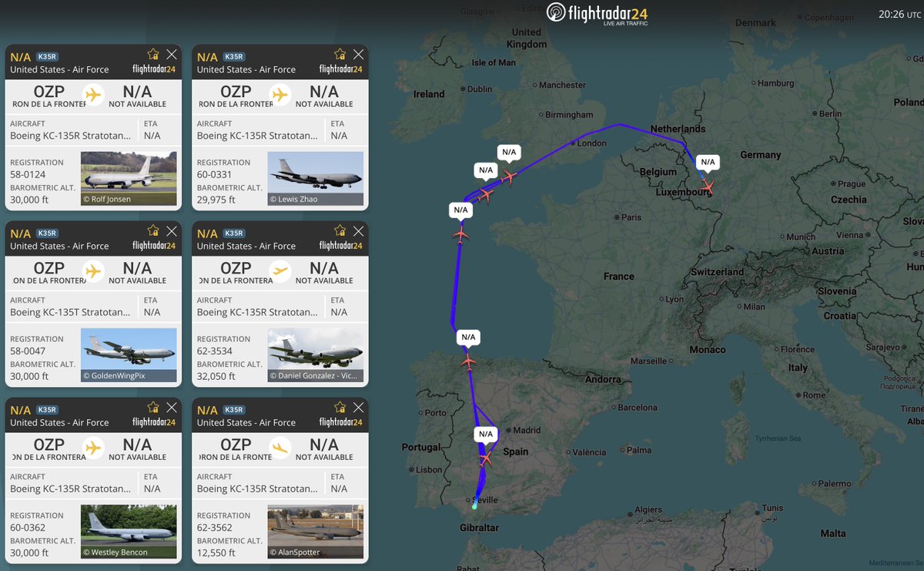Dismiss the 58-0047 flight card

pyautogui.click(x=172, y=230)
